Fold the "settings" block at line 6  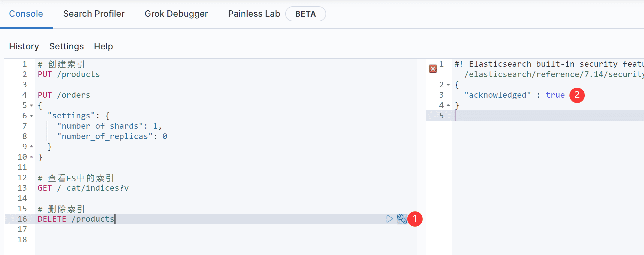click(32, 116)
